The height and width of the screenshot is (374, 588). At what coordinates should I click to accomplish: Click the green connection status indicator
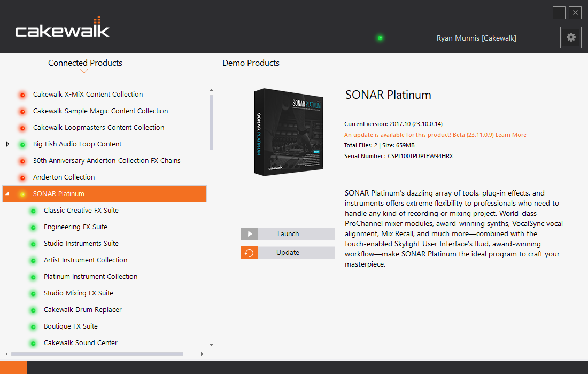[380, 38]
